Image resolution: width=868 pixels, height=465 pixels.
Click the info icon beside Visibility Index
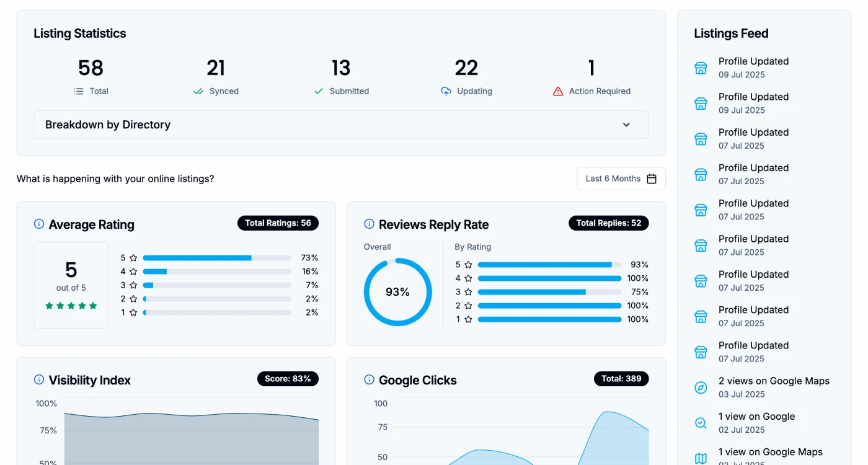(39, 379)
